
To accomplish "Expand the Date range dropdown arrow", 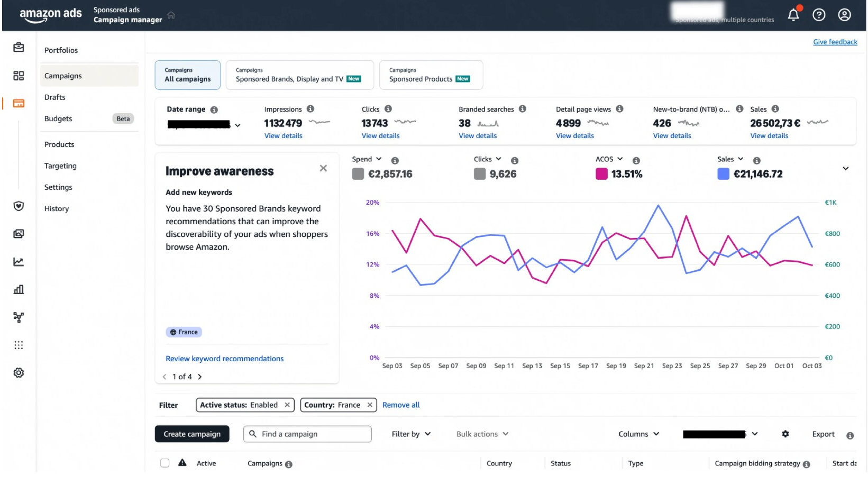I will pos(238,125).
